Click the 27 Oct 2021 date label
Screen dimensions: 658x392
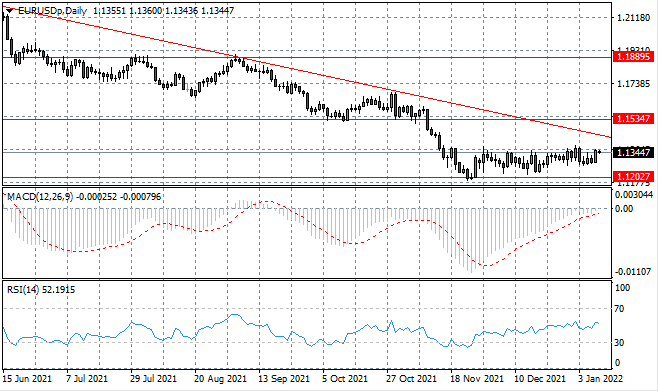pyautogui.click(x=411, y=379)
